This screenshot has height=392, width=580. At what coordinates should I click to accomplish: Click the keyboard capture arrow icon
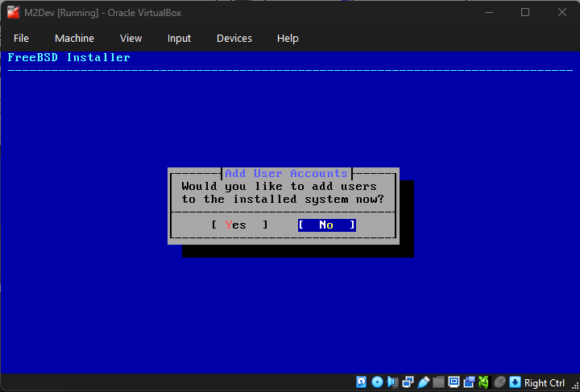(x=516, y=382)
